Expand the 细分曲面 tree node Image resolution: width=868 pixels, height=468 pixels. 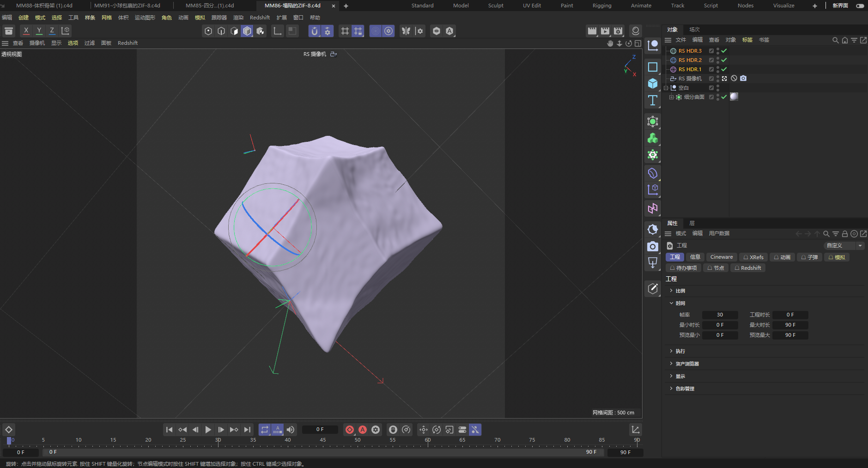(x=671, y=97)
